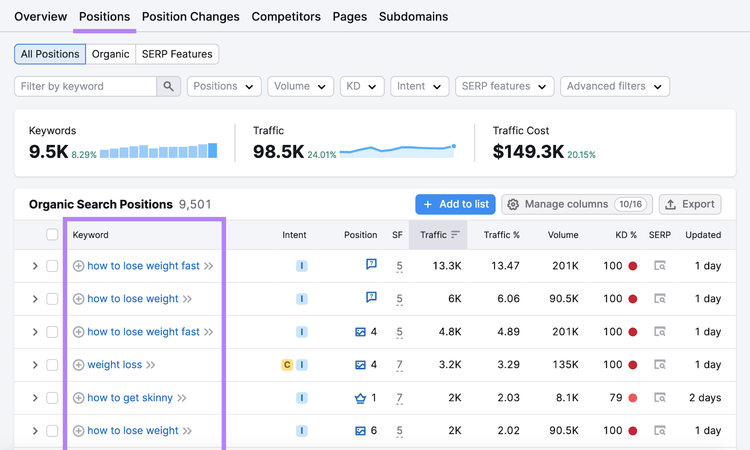Check the box for the 4.89 traffic % row
750x450 pixels.
(52, 332)
